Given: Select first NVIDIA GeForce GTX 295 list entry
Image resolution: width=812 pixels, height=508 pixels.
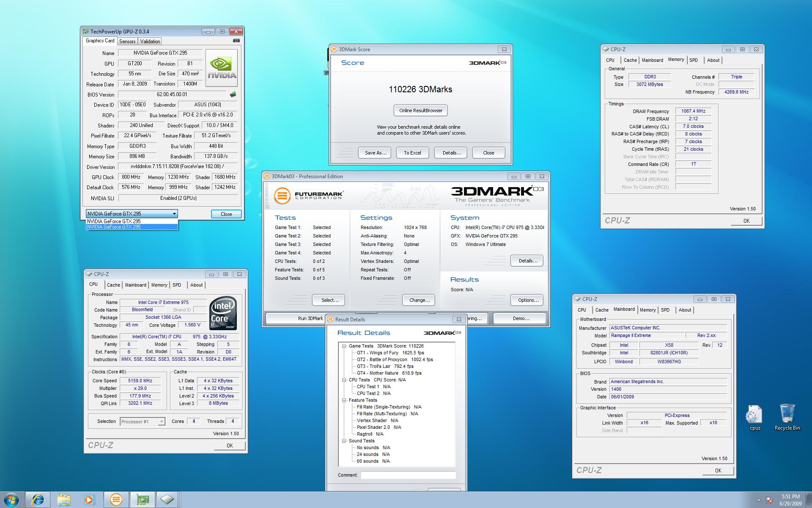Looking at the screenshot, I should coord(132,221).
